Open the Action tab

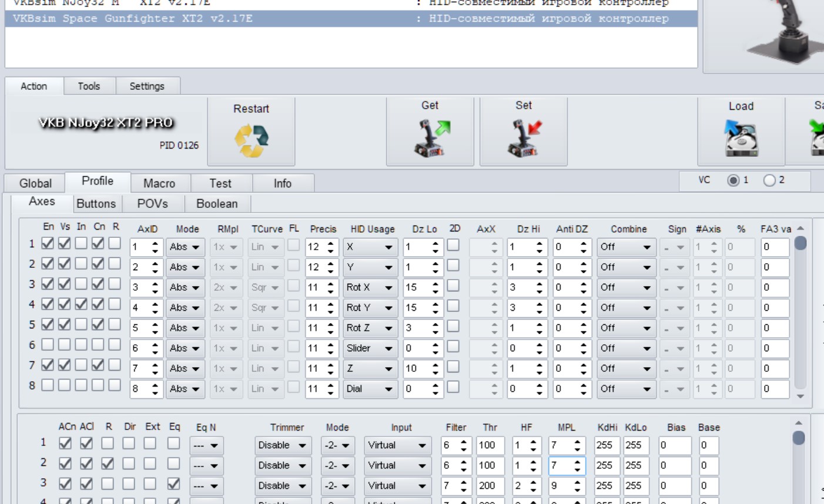click(34, 86)
